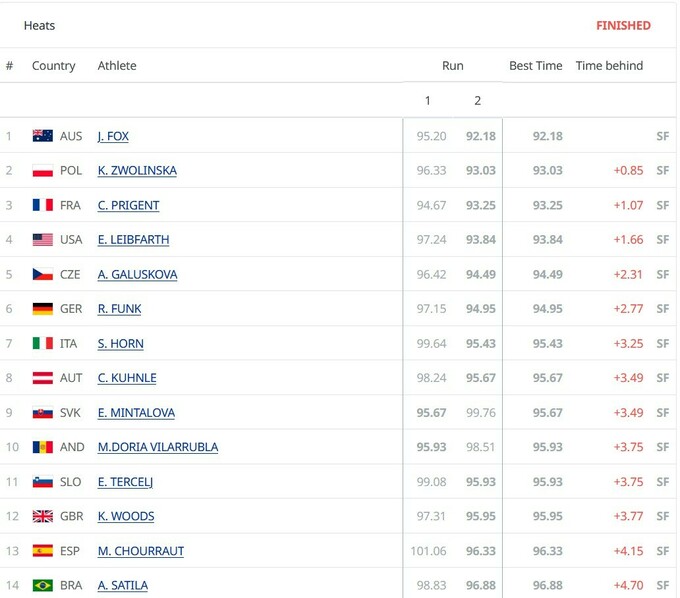Click the USA flag icon
680x598 pixels.
(x=42, y=240)
